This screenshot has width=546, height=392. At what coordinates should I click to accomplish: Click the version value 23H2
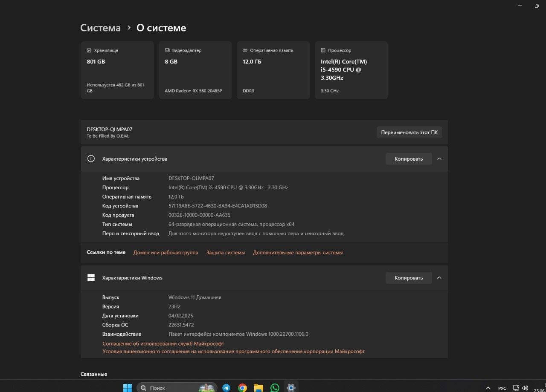(x=174, y=307)
